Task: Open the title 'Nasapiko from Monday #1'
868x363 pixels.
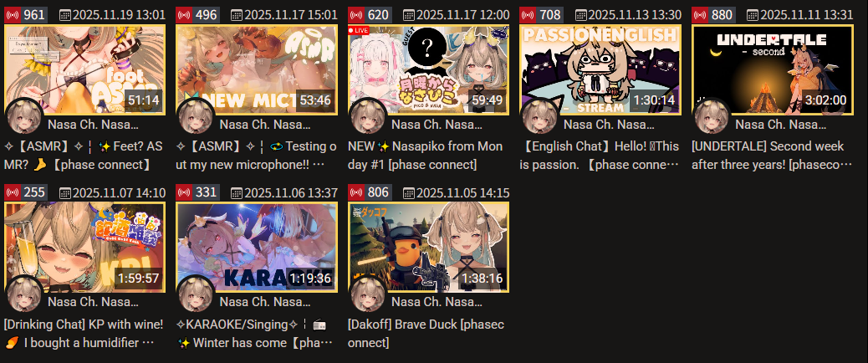Action: coord(425,156)
